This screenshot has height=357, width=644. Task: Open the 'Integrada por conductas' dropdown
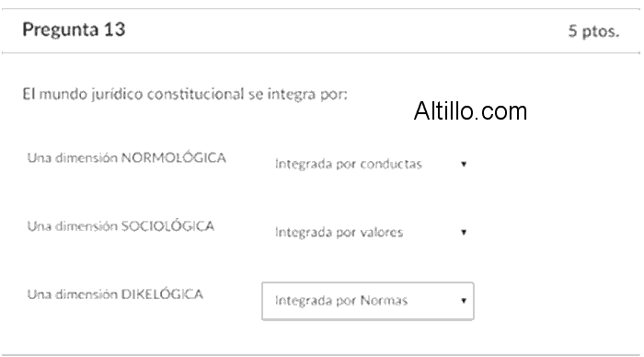[368, 164]
